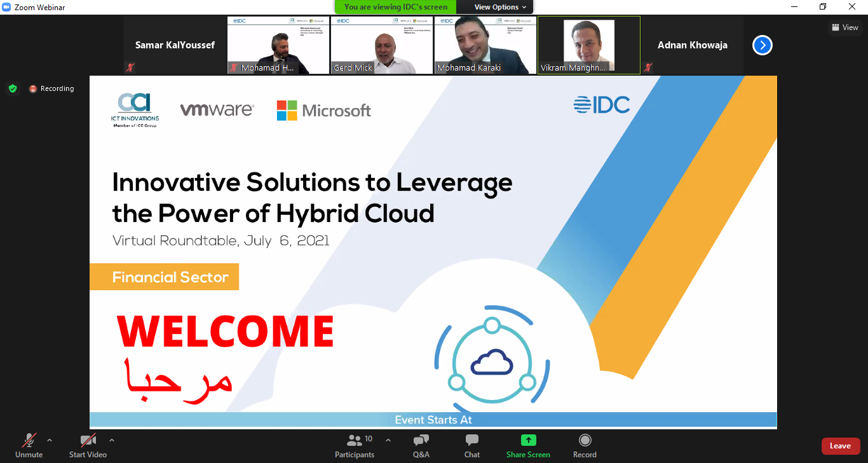Select the Mohamad H... video thumbnail
Image resolution: width=868 pixels, height=463 pixels.
coord(278,45)
